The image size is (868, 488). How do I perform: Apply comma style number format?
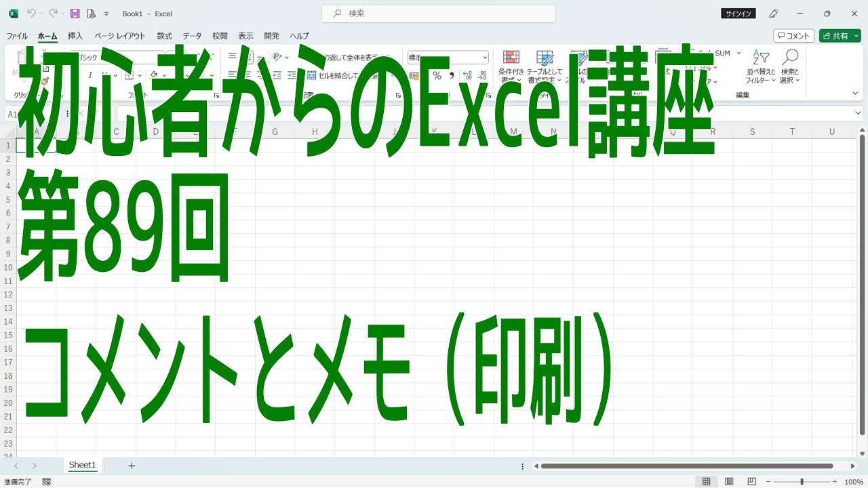452,75
